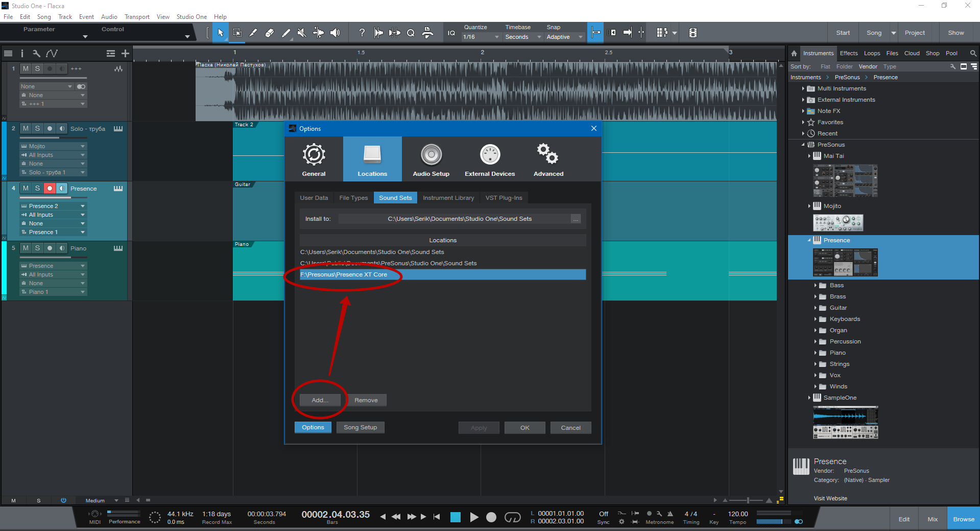Expand the Bass preset folder
The image size is (980, 531).
pos(816,285)
